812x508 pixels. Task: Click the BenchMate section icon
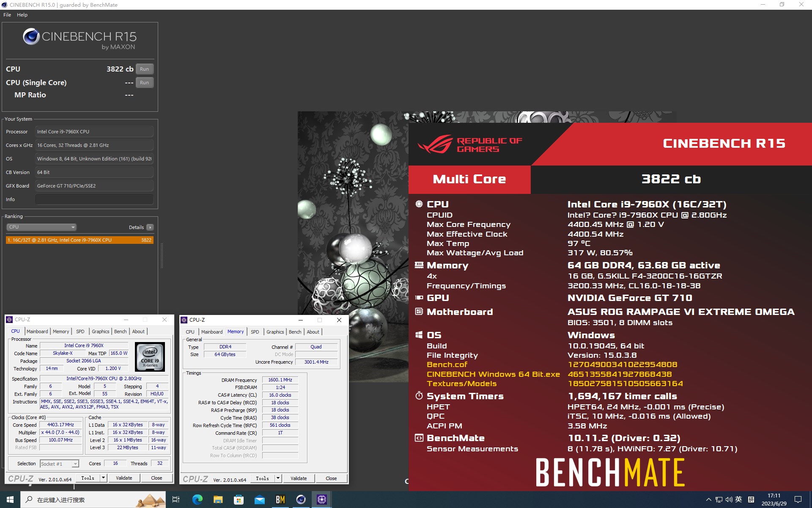tap(419, 438)
